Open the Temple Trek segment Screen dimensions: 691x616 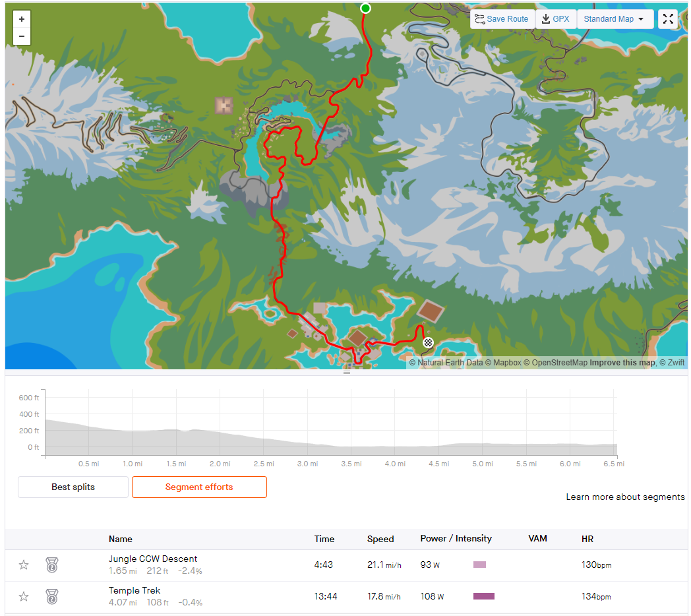[135, 590]
